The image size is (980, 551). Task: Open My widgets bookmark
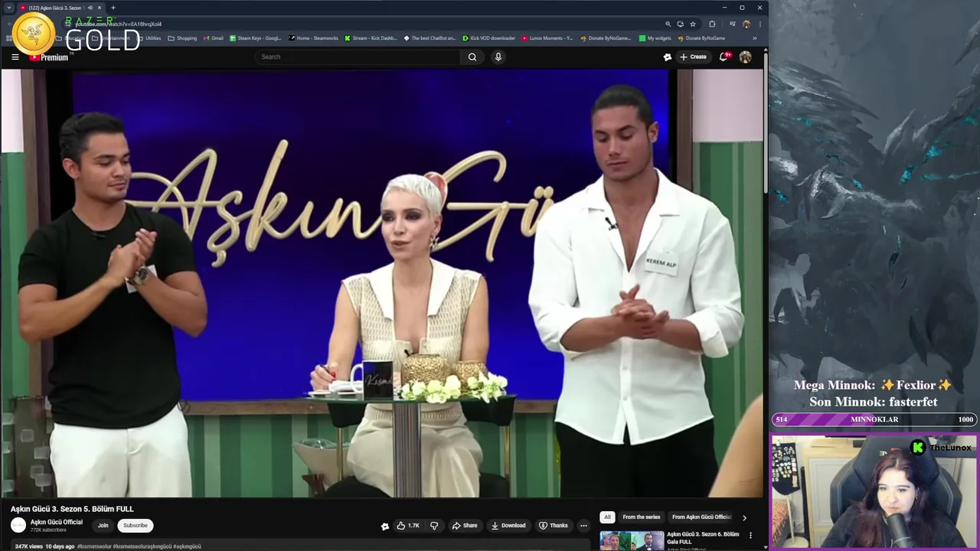(x=655, y=38)
